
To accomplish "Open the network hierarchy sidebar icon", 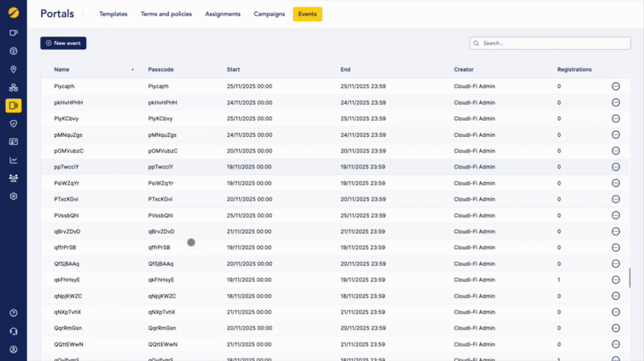I will (14, 87).
